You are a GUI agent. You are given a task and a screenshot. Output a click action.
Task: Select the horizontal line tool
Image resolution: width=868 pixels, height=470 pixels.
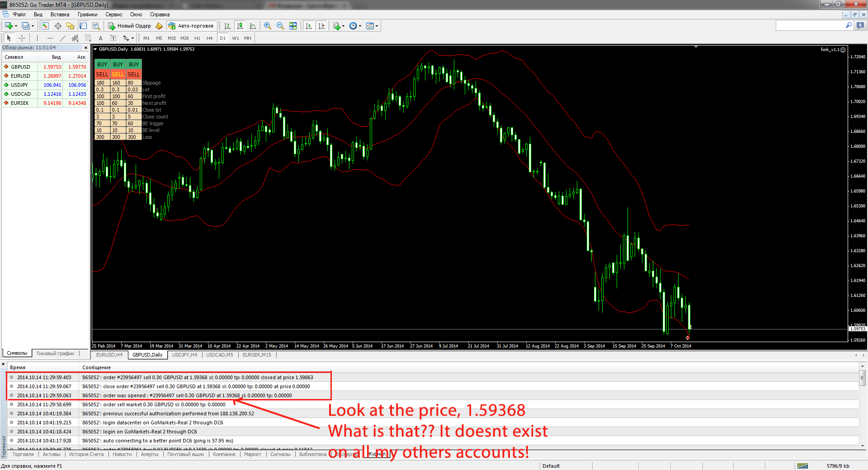(x=50, y=38)
